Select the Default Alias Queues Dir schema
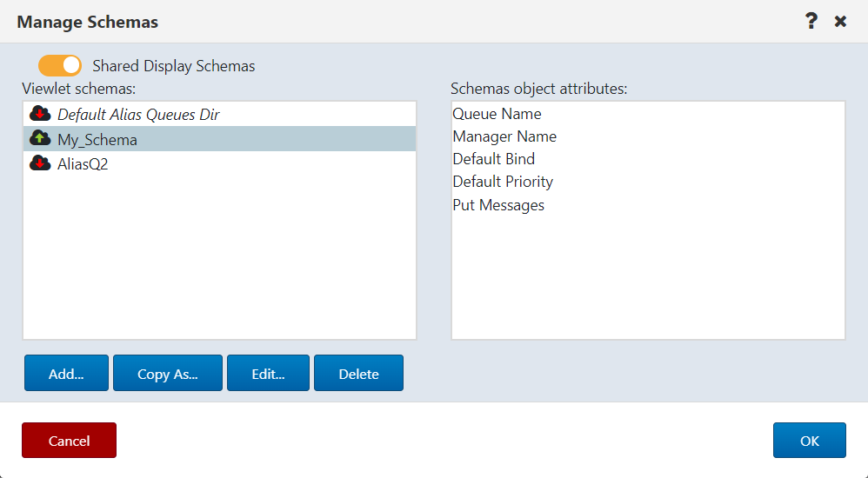 pos(220,114)
